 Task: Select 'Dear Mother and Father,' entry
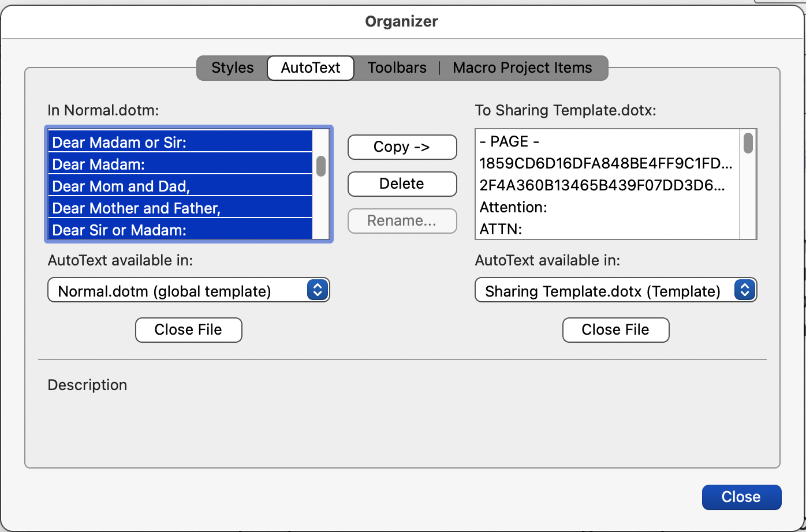coord(180,208)
